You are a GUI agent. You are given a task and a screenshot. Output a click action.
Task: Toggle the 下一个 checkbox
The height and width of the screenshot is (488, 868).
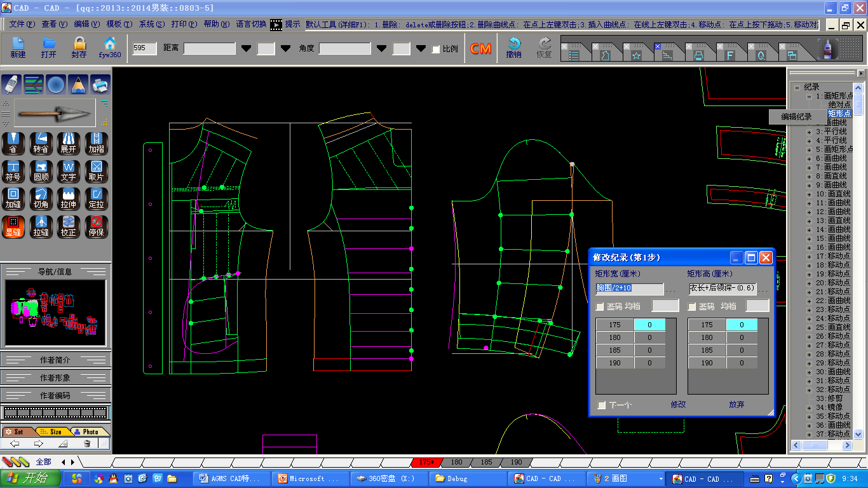[602, 405]
